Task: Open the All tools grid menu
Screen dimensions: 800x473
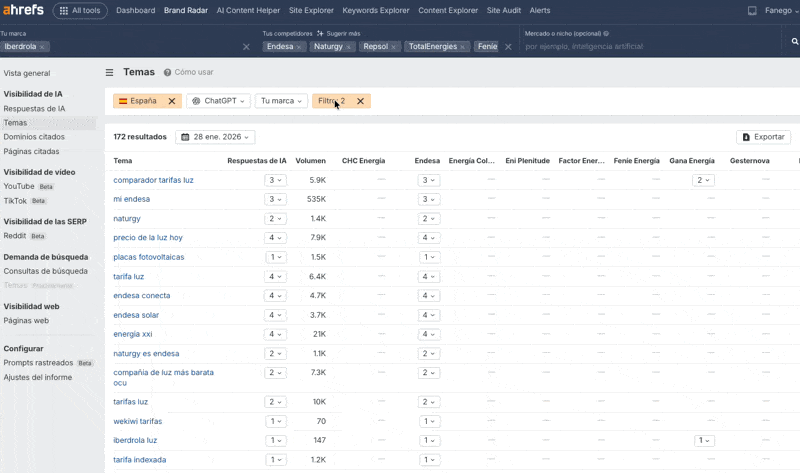Action: pos(80,10)
